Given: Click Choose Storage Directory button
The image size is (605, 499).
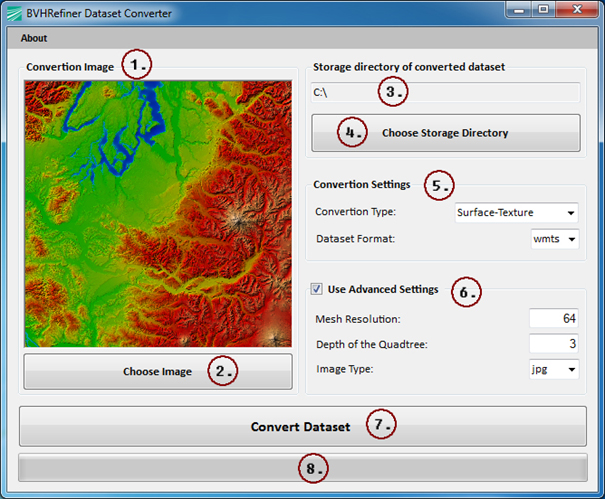Looking at the screenshot, I should 446,133.
